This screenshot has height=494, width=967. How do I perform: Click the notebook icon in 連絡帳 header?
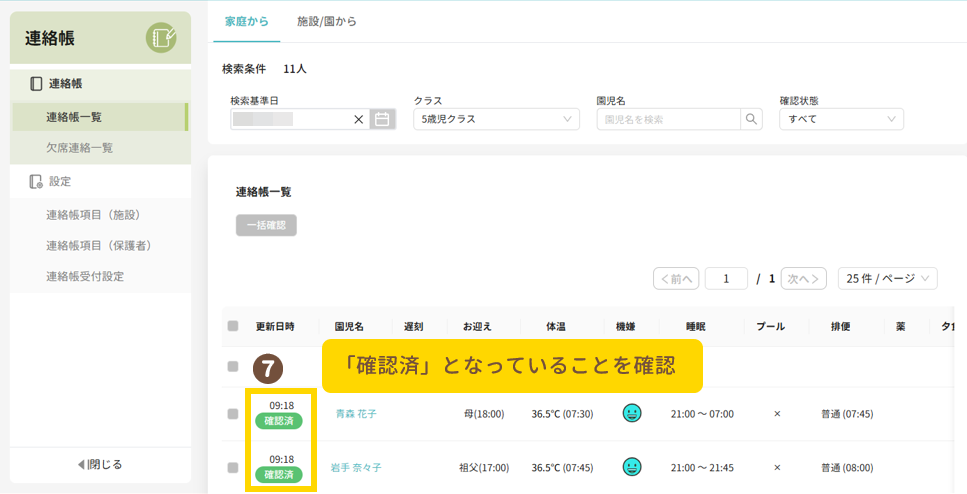click(161, 38)
